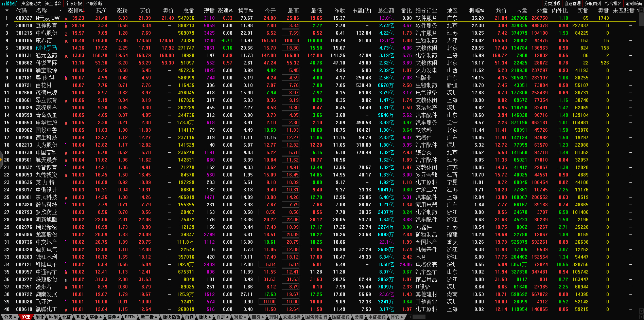Viewport: 644px width, 320px height.
Task: Open 定制版面 layout customization
Action: pyautogui.click(x=633, y=3)
